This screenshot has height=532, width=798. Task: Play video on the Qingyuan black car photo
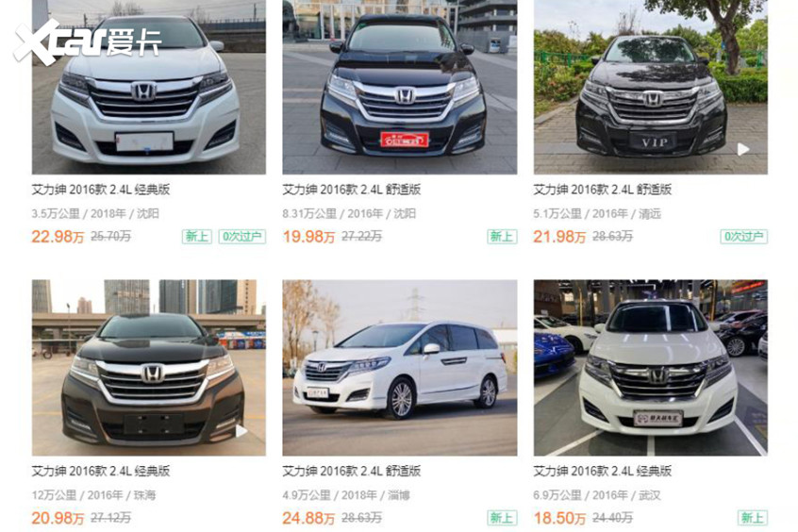pyautogui.click(x=743, y=149)
